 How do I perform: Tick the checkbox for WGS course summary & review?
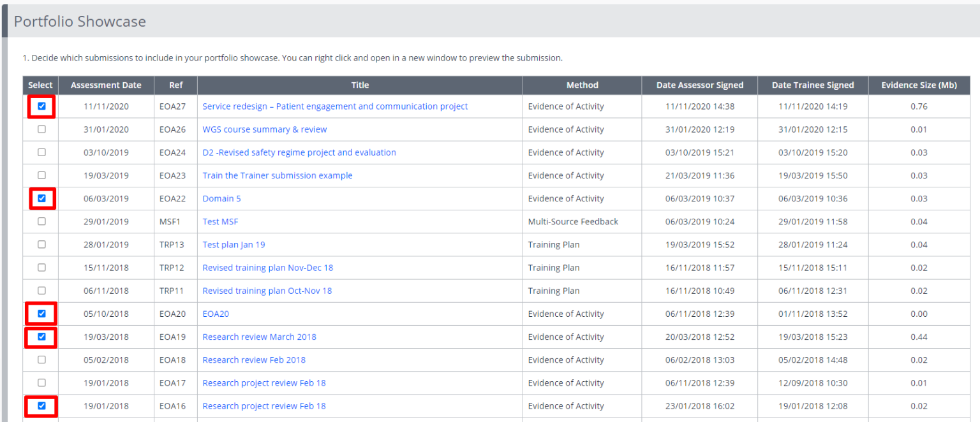click(41, 129)
